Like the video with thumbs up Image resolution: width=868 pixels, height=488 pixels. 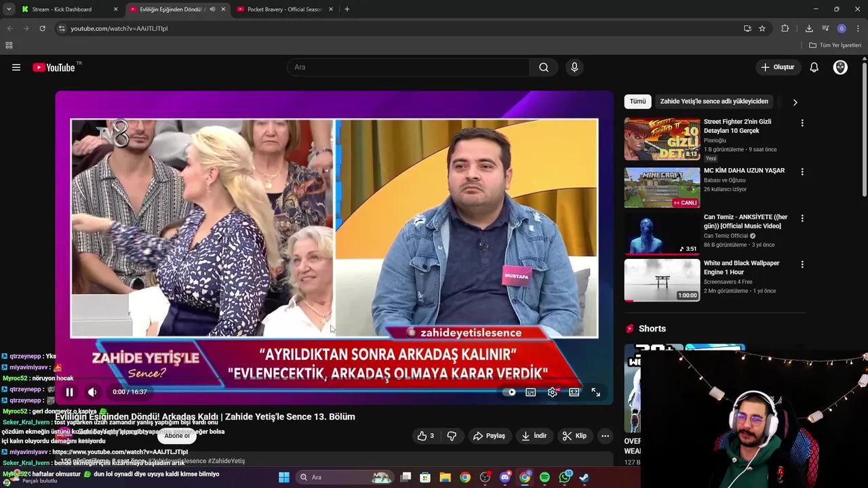point(425,436)
